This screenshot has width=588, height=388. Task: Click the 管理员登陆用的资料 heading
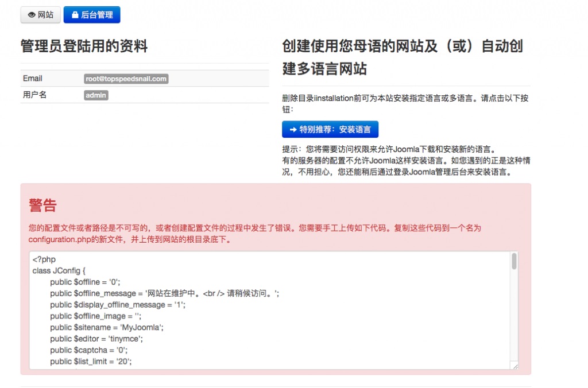84,46
